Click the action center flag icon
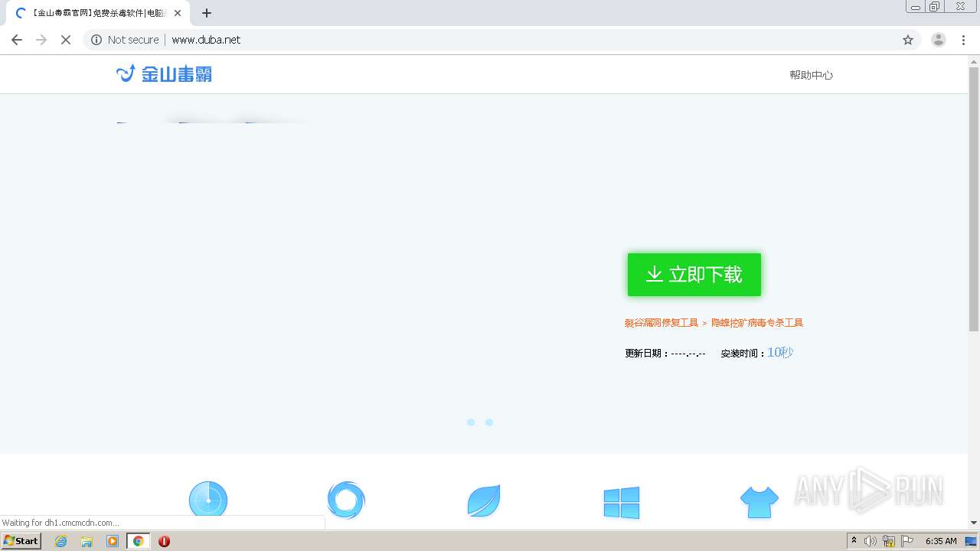 (908, 541)
